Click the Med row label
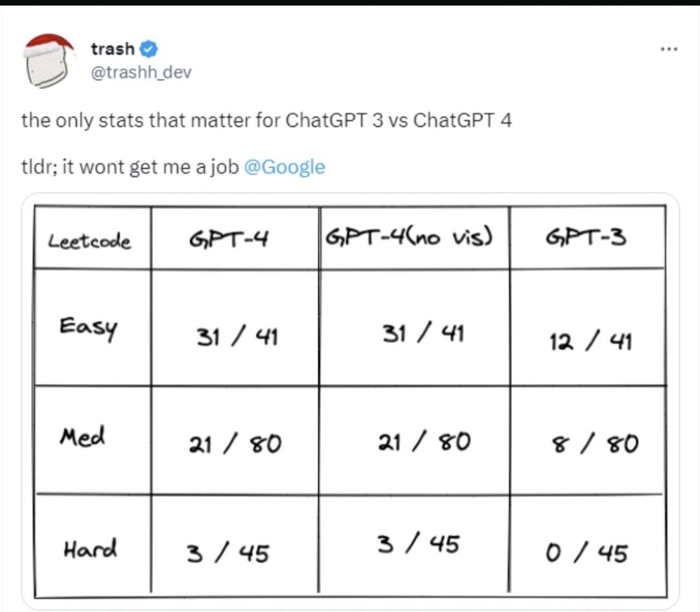700x612 pixels. tap(82, 436)
